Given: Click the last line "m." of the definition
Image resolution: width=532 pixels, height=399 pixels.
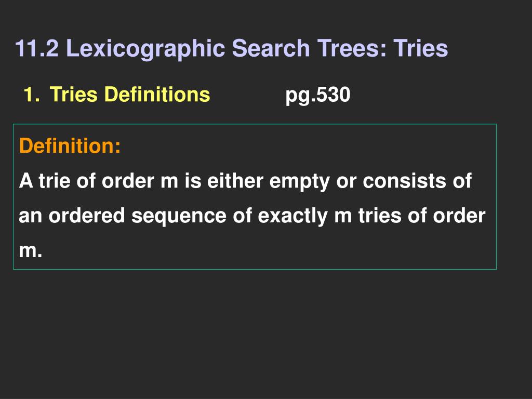Looking at the screenshot, I should click(31, 251).
